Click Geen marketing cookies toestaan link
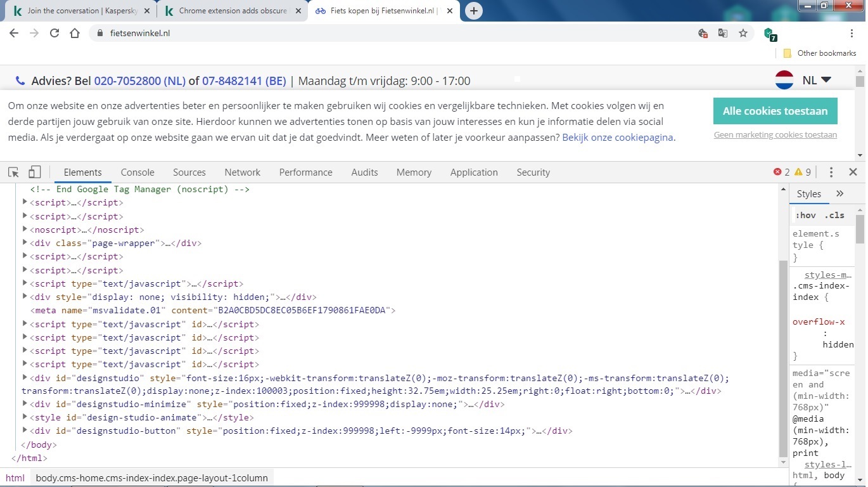This screenshot has width=868, height=487. point(775,134)
